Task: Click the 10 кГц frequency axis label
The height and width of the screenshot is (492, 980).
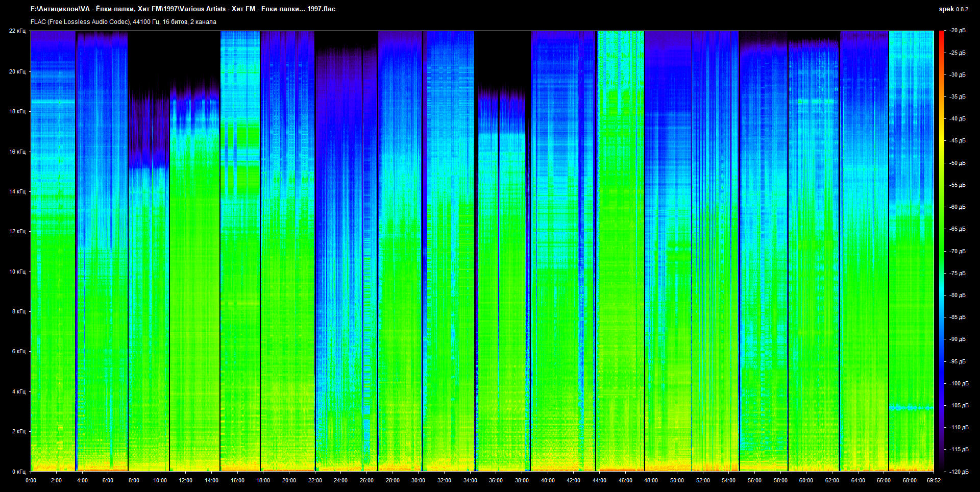Action: point(17,272)
